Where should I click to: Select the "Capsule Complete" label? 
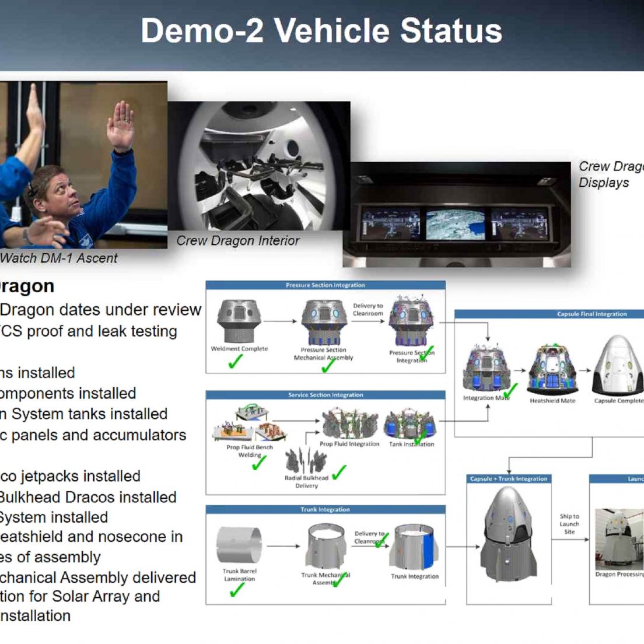pos(619,401)
